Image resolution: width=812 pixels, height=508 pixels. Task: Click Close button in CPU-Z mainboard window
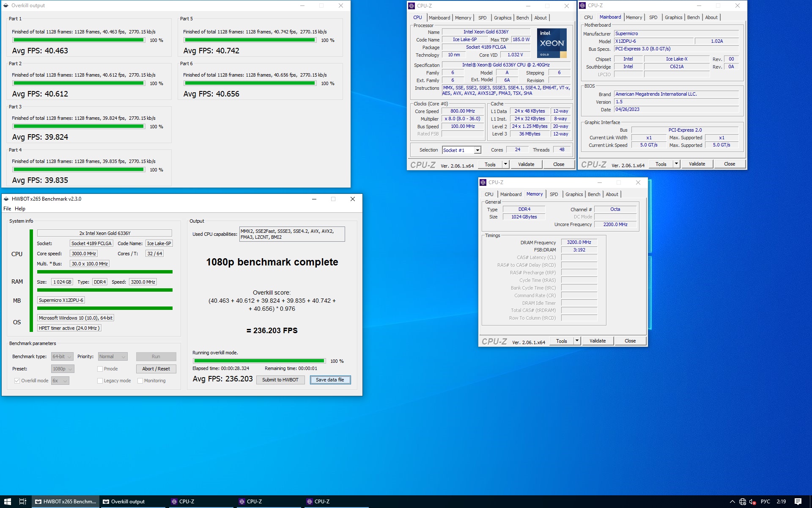coord(730,164)
